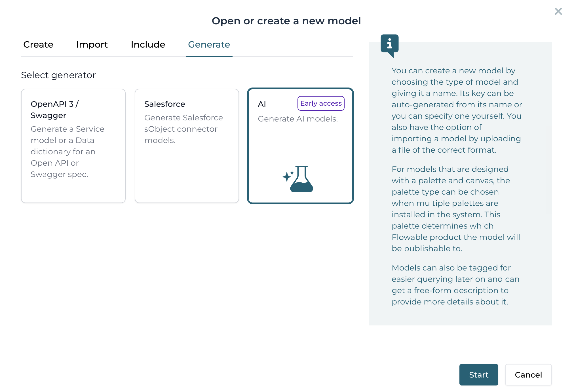Screen dimensions: 574x392
Task: Close the dialog with the X icon
Action: click(558, 11)
